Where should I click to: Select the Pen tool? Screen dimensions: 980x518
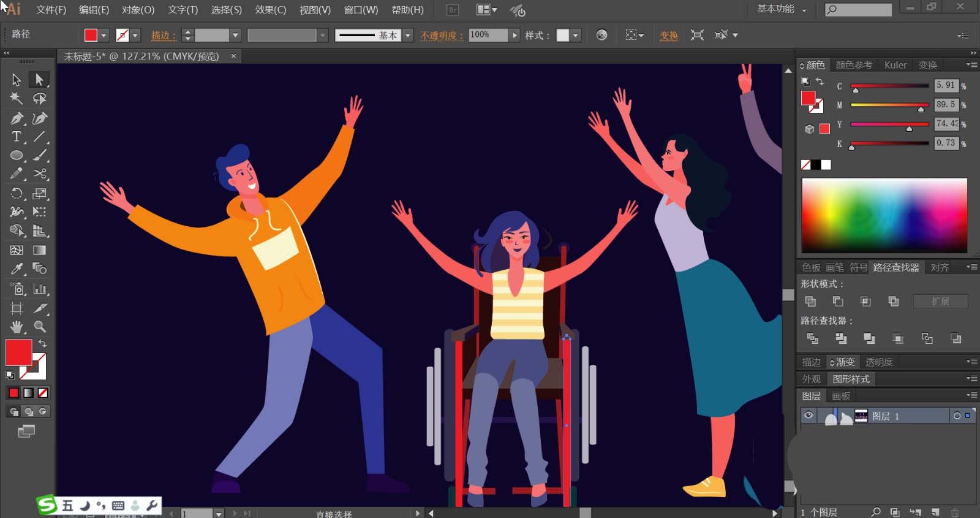(17, 118)
